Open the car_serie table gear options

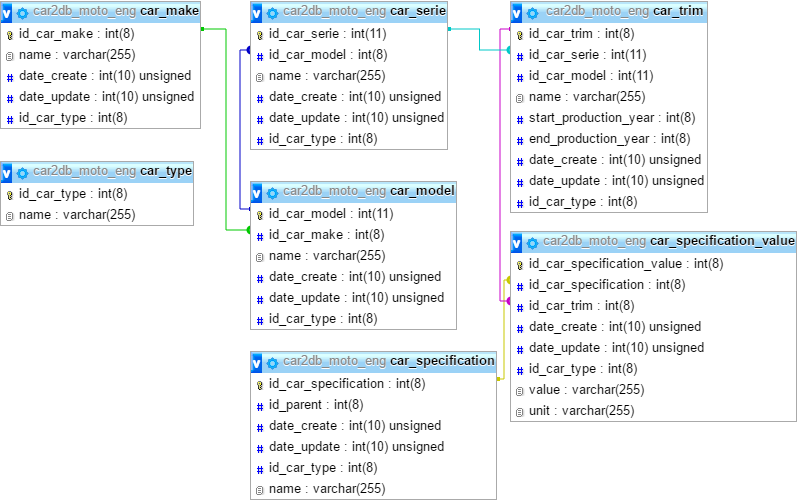coord(272,13)
